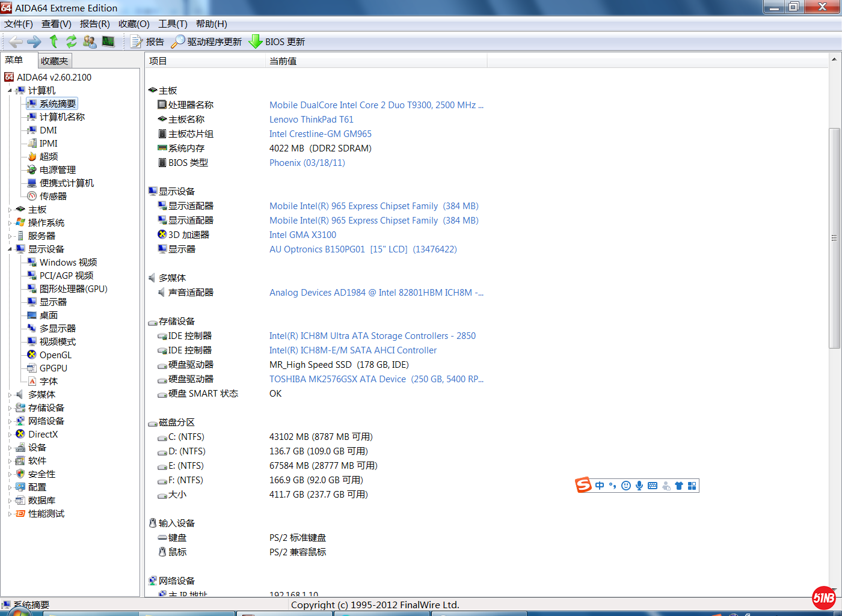Click the 驱动程序更新 driver update button

pos(206,41)
